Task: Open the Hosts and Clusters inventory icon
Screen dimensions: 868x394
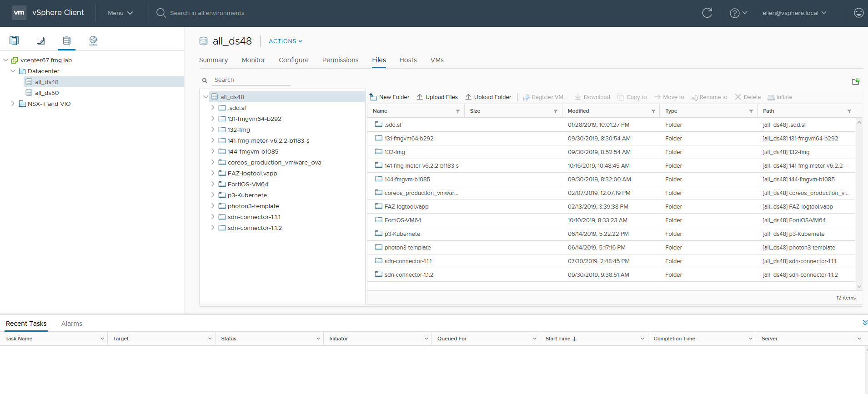Action: click(x=14, y=41)
